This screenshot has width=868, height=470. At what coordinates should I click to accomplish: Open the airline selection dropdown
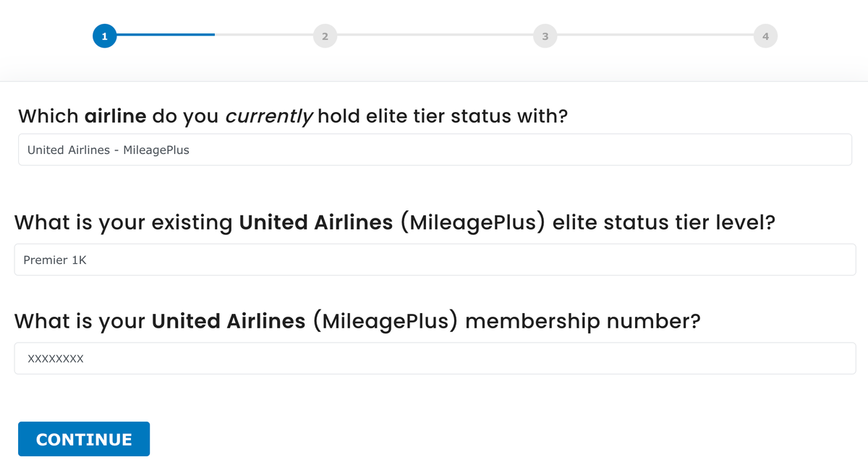click(435, 150)
